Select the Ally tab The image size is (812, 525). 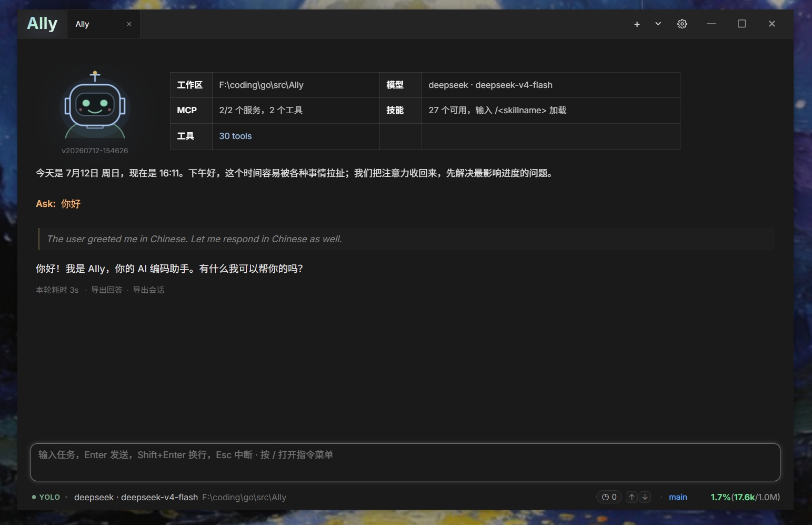pos(103,24)
